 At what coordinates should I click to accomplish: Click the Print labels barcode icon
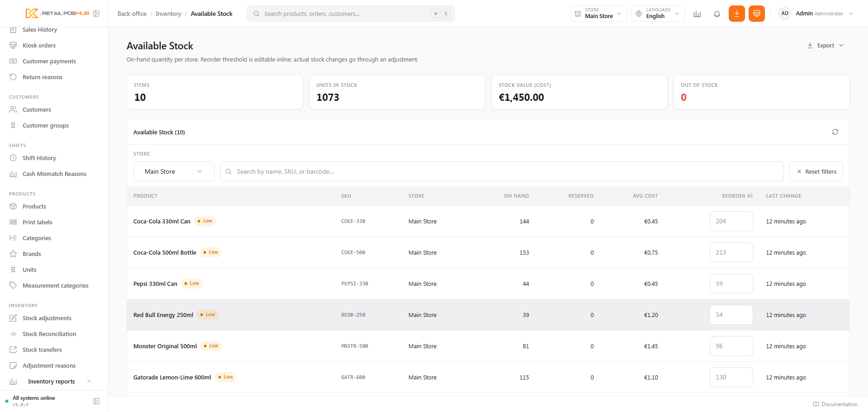tap(13, 223)
